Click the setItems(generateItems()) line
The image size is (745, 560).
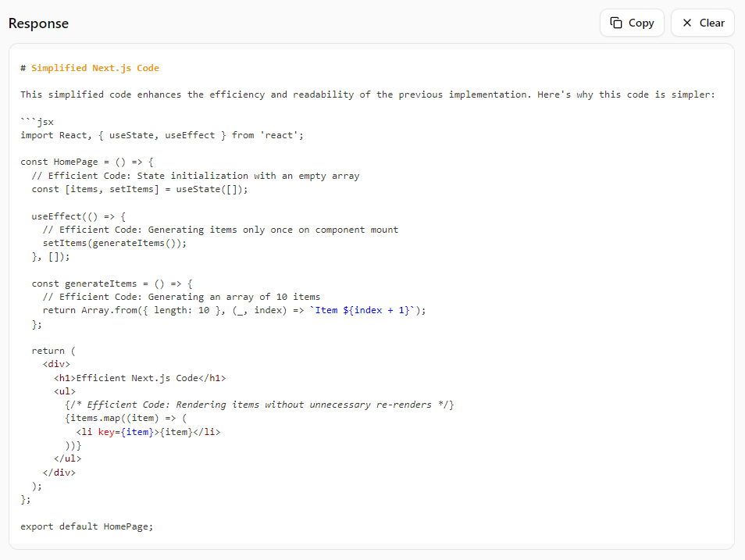click(x=115, y=243)
